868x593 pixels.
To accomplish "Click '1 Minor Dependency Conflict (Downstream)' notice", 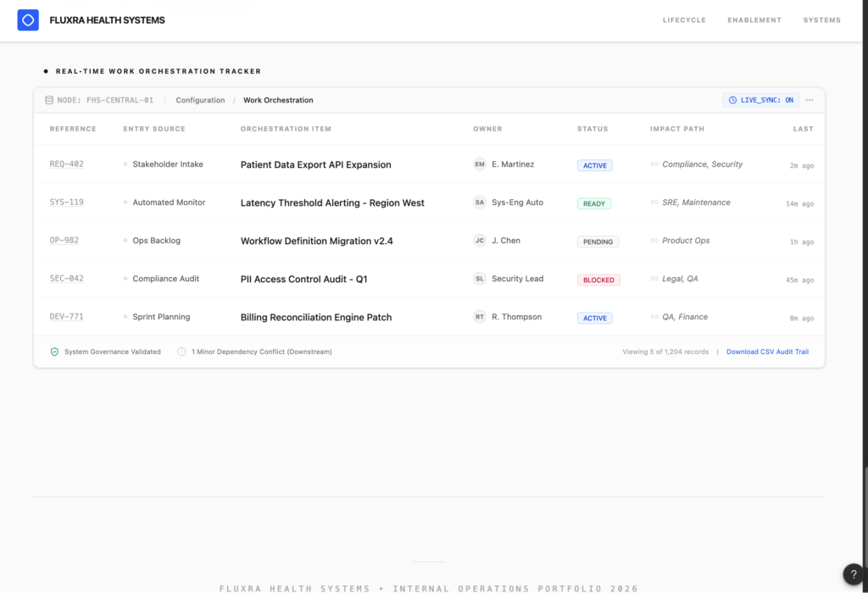I will tap(261, 352).
